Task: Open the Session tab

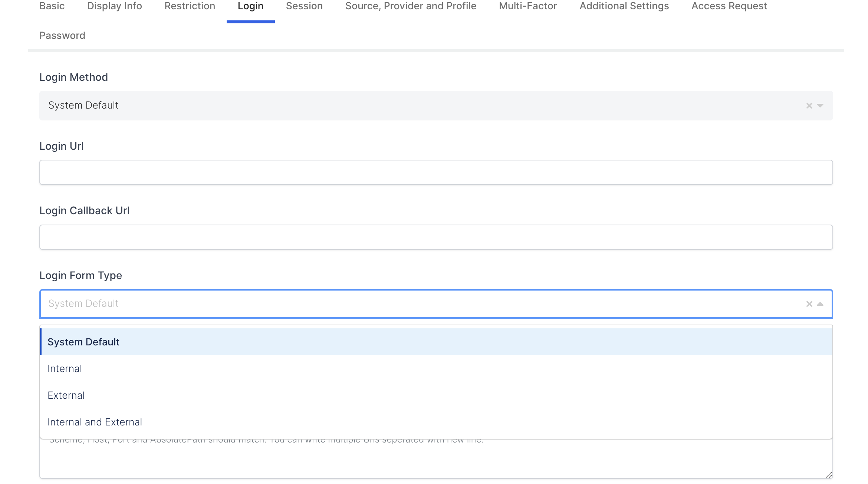Action: (x=304, y=6)
